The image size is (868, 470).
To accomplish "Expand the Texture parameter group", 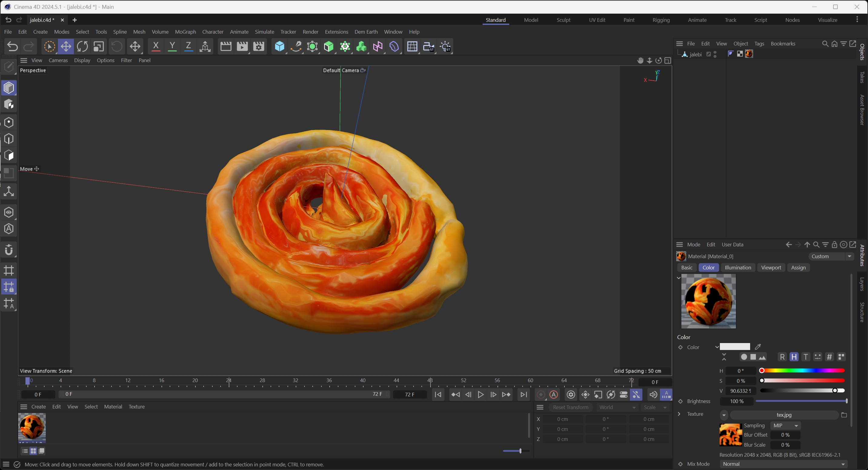I will (x=679, y=414).
